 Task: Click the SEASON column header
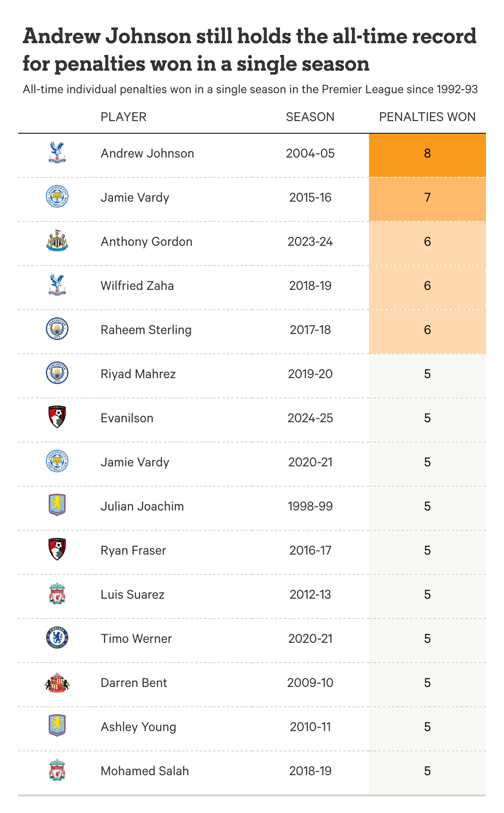coord(310,117)
